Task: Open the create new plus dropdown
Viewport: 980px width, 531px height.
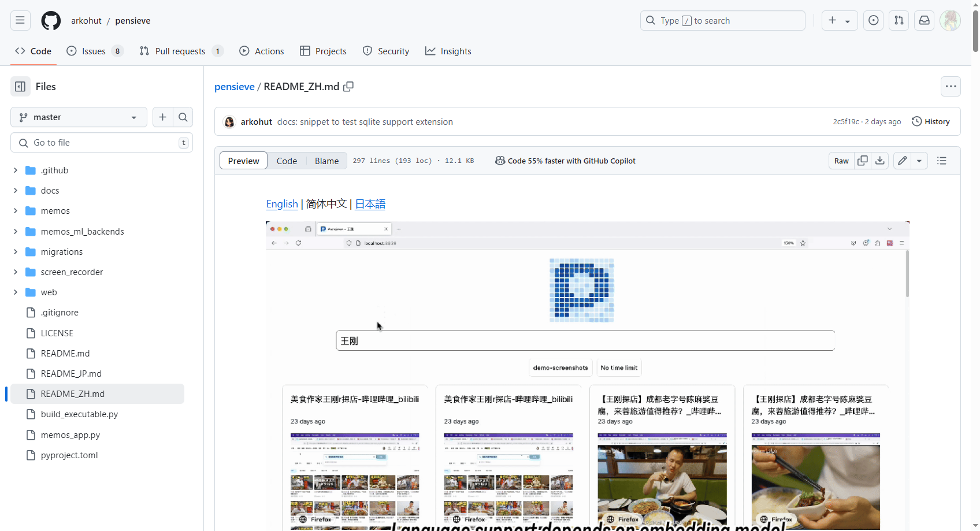Action: [840, 20]
